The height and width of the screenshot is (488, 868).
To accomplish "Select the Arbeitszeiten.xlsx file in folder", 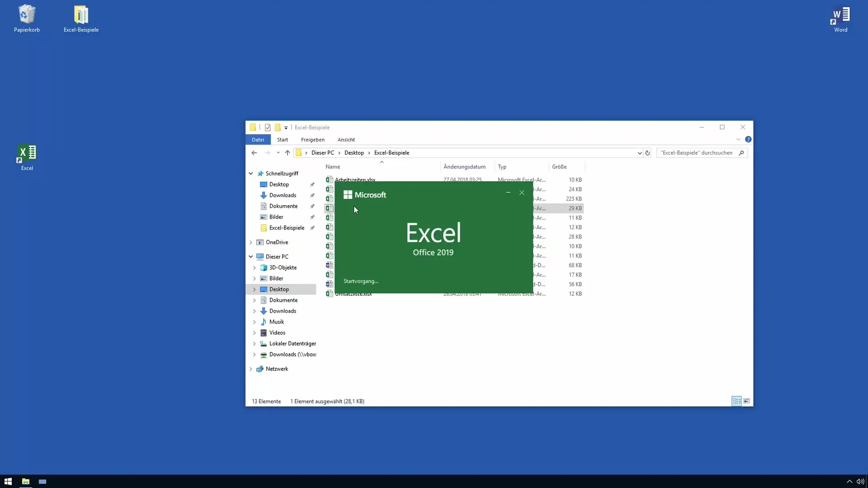I will pyautogui.click(x=355, y=179).
